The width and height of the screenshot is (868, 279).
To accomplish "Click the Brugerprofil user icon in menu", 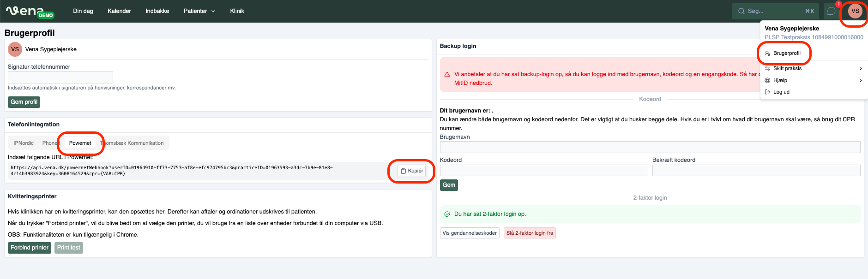I will tap(767, 53).
